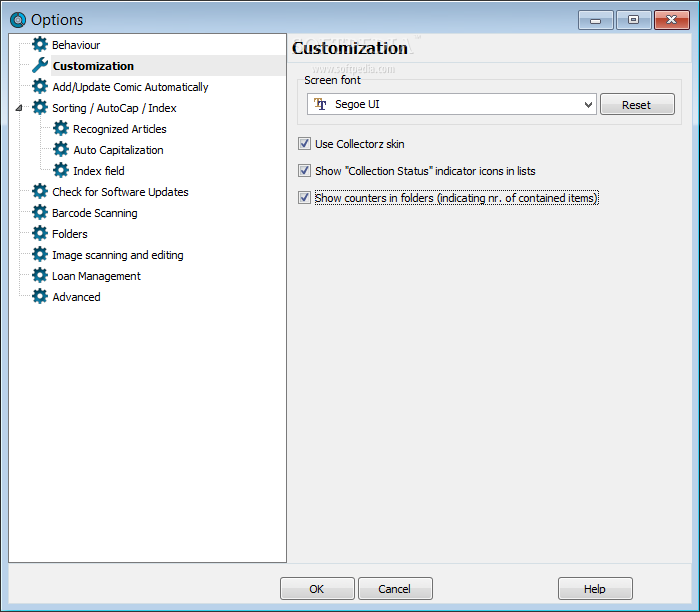This screenshot has width=700, height=612.
Task: Uncheck Show "Collection Status" indicator icons checkbox
Action: 304,171
